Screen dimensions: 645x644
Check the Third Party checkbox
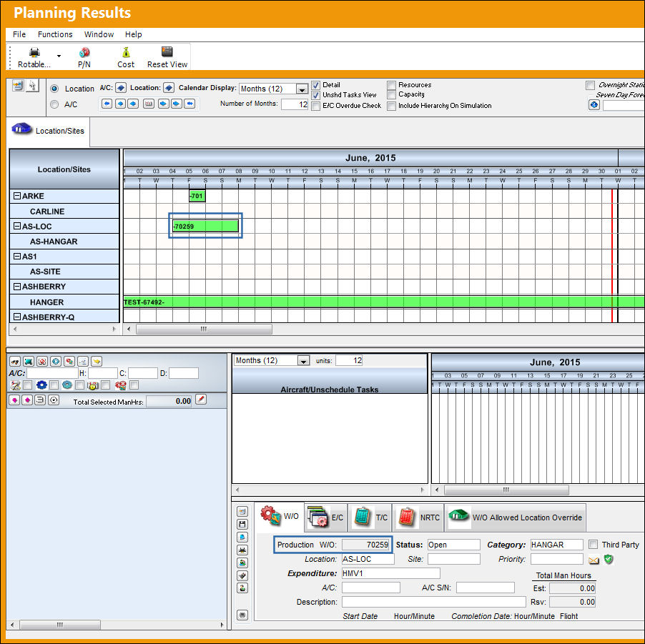pos(594,545)
